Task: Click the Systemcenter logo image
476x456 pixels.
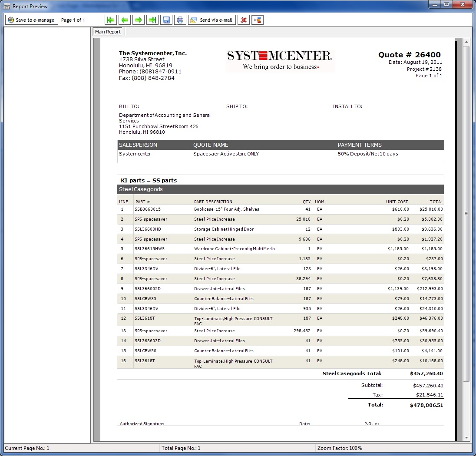Action: coord(280,60)
